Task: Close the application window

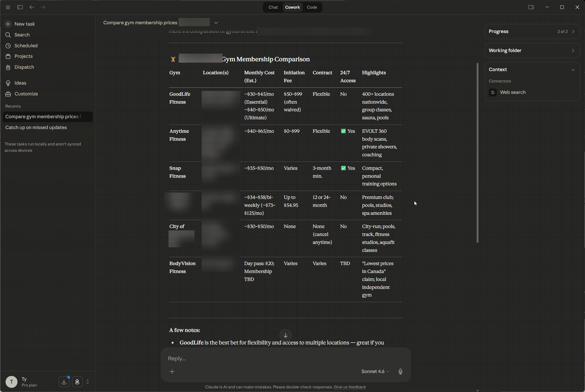Action: point(577,7)
